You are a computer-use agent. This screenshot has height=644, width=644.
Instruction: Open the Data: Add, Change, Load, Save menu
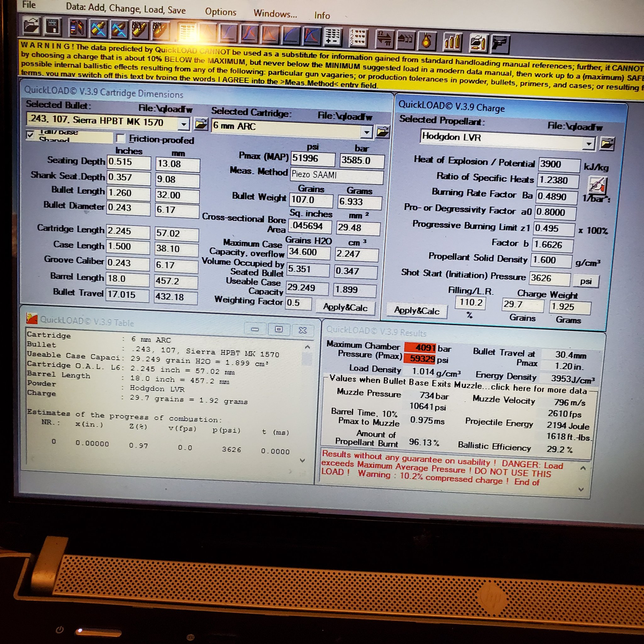click(125, 9)
